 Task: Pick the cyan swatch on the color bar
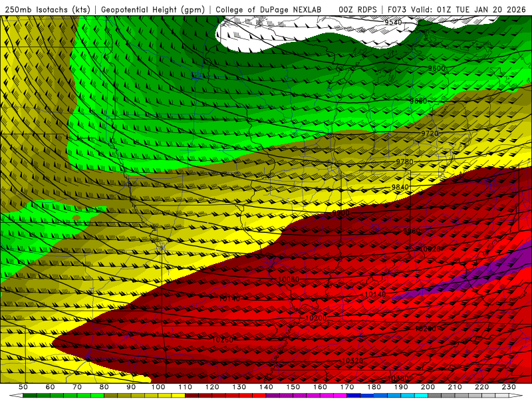(422, 396)
